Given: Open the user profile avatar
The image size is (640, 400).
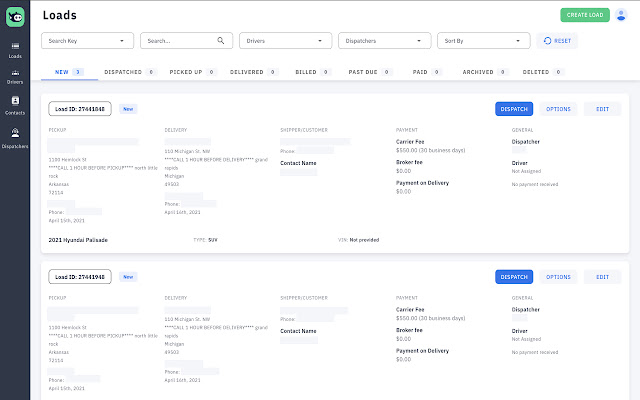Looking at the screenshot, I should point(620,15).
